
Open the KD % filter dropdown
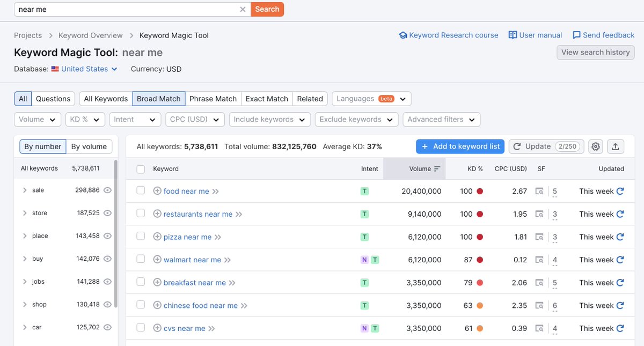pos(85,119)
